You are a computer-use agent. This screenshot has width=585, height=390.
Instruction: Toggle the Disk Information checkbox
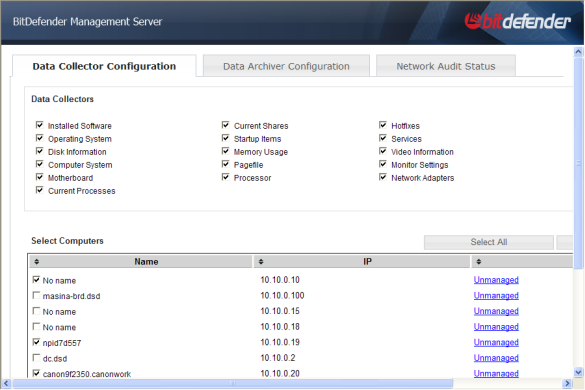click(40, 151)
